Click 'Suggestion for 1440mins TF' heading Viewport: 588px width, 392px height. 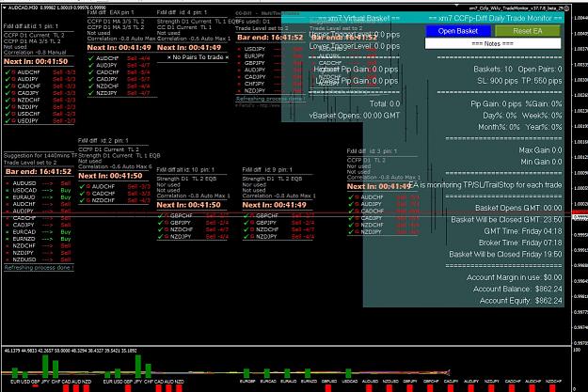pos(40,155)
